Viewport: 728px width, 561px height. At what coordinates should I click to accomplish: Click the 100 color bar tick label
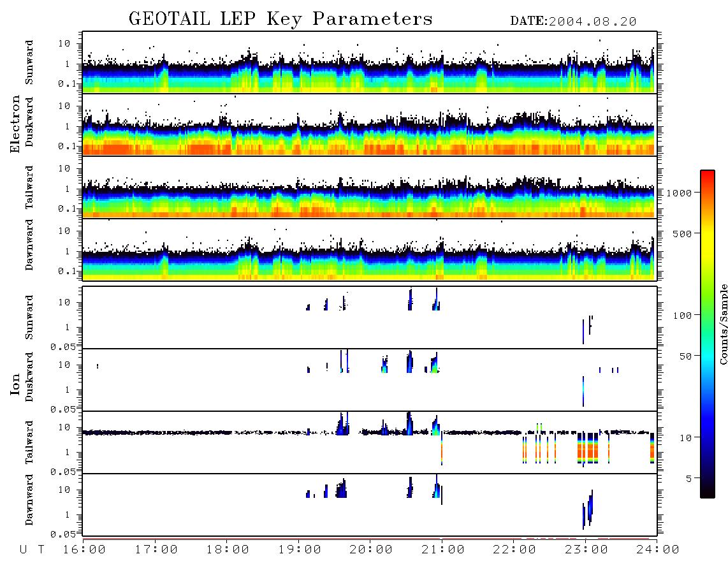click(x=683, y=316)
